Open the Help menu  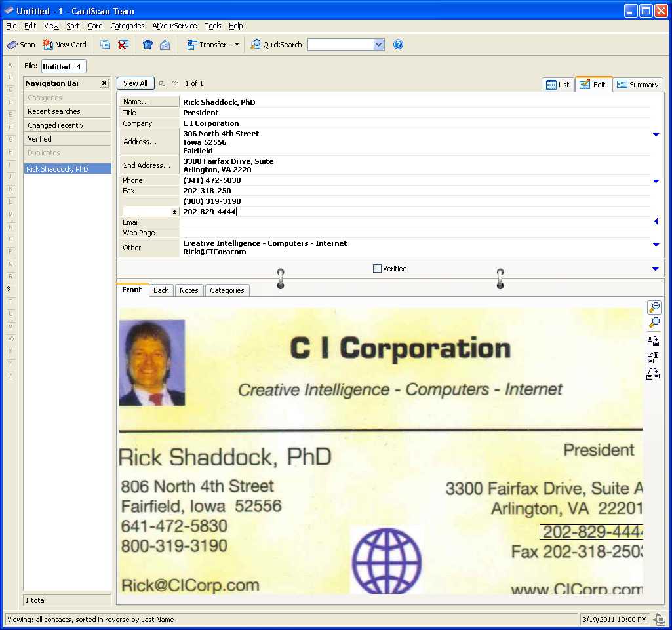236,26
